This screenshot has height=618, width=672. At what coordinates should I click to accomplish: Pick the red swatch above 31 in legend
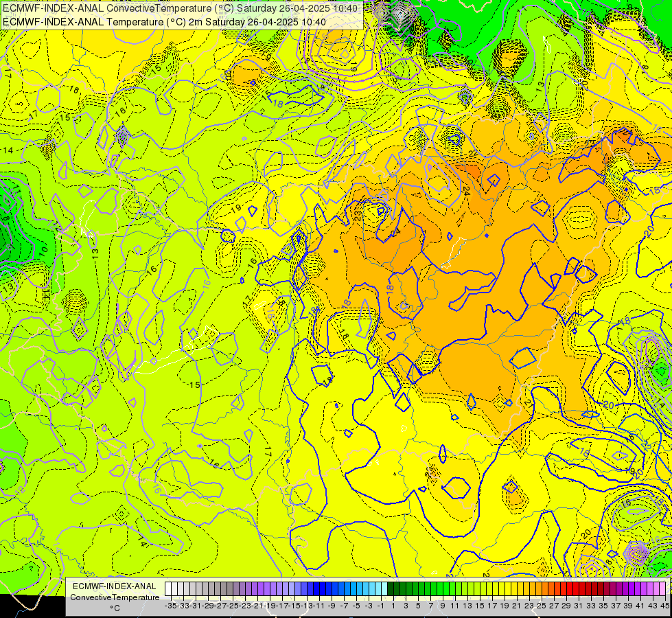point(576,588)
